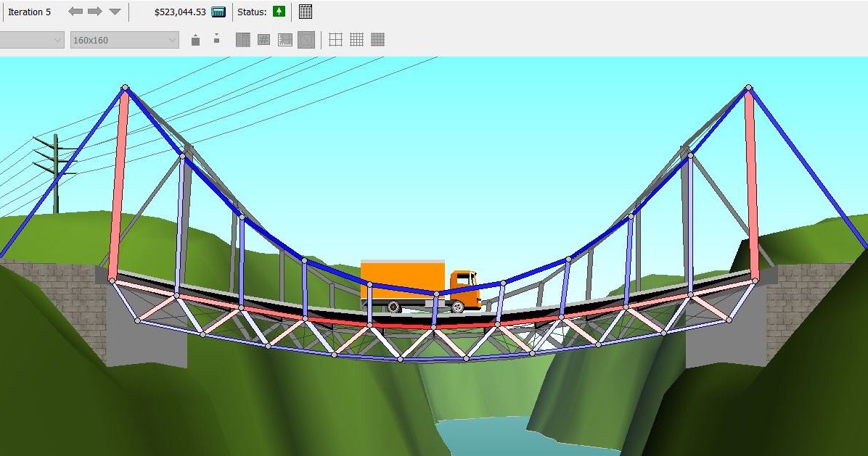Open the load test results report
This screenshot has height=456, width=868.
coord(305,12)
